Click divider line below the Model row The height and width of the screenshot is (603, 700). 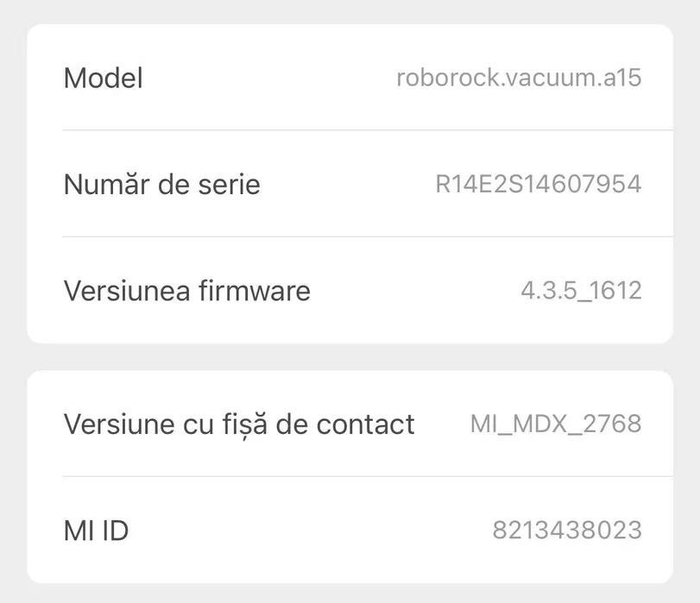click(367, 130)
